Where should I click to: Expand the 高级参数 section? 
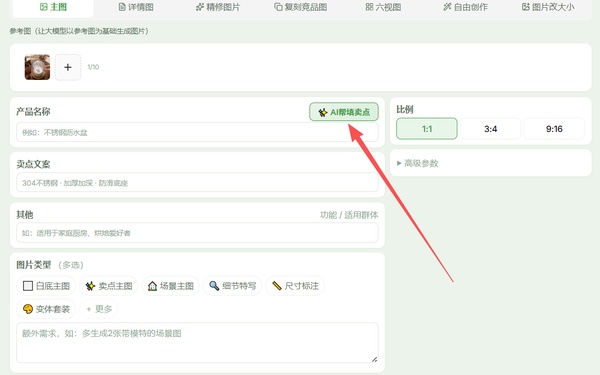pyautogui.click(x=417, y=163)
